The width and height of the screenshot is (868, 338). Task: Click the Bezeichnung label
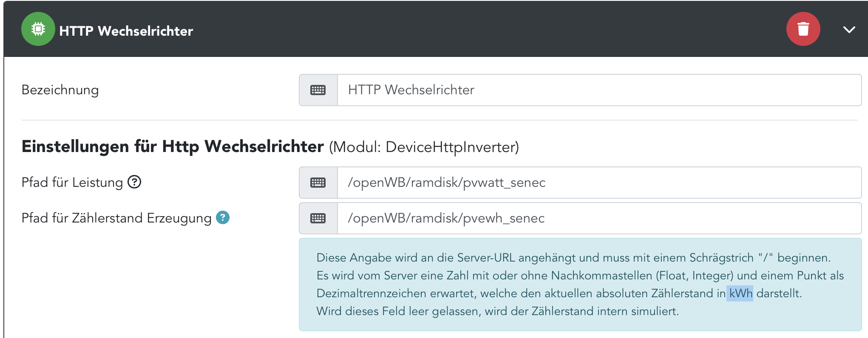point(60,90)
